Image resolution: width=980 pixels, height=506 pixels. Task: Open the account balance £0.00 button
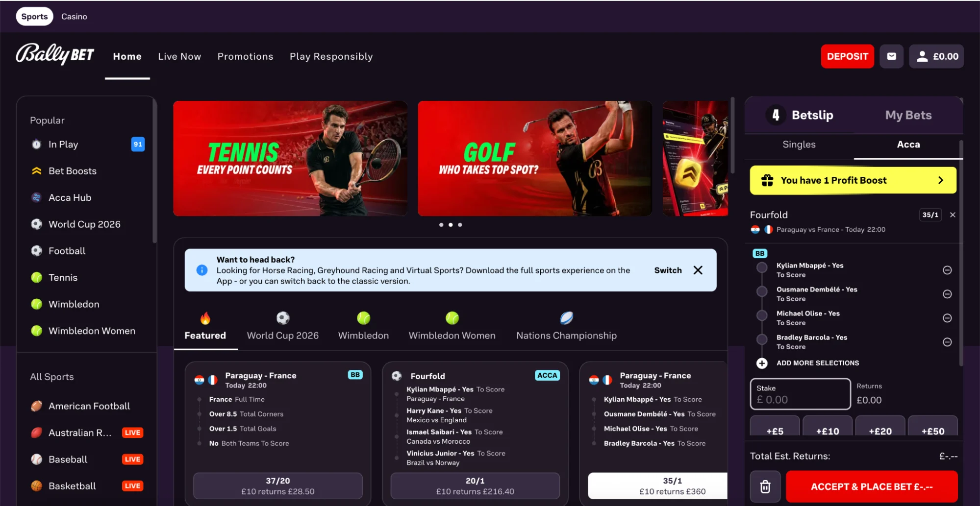point(936,56)
